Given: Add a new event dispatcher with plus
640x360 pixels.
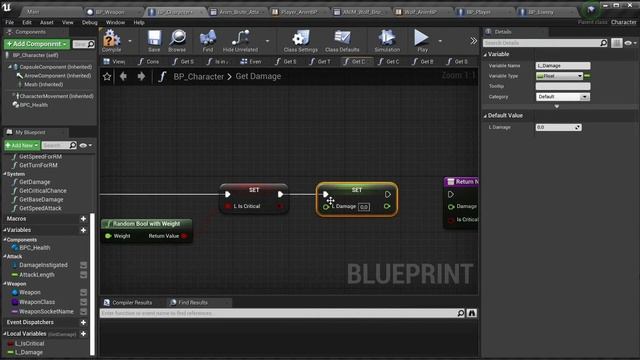Looking at the screenshot, I should pos(83,322).
